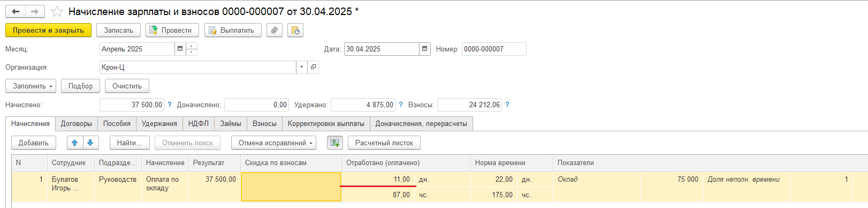This screenshot has height=208, width=868.
Task: Open attached files via paperclip icon
Action: pyautogui.click(x=275, y=30)
